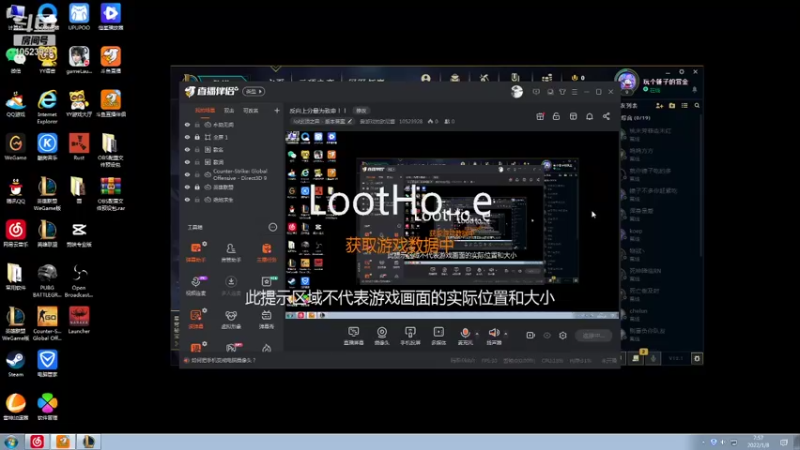Open the orange box toolbox tool
The image size is (800, 450).
click(x=266, y=252)
